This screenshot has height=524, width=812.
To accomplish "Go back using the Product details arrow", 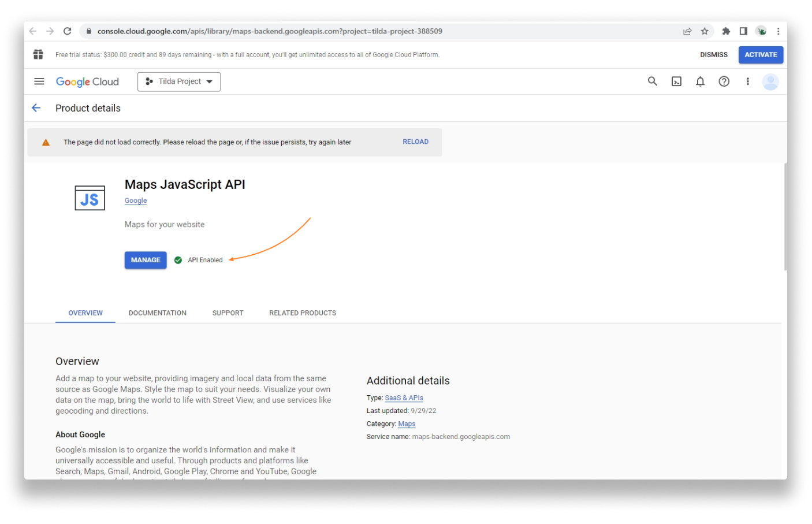I will click(x=36, y=108).
